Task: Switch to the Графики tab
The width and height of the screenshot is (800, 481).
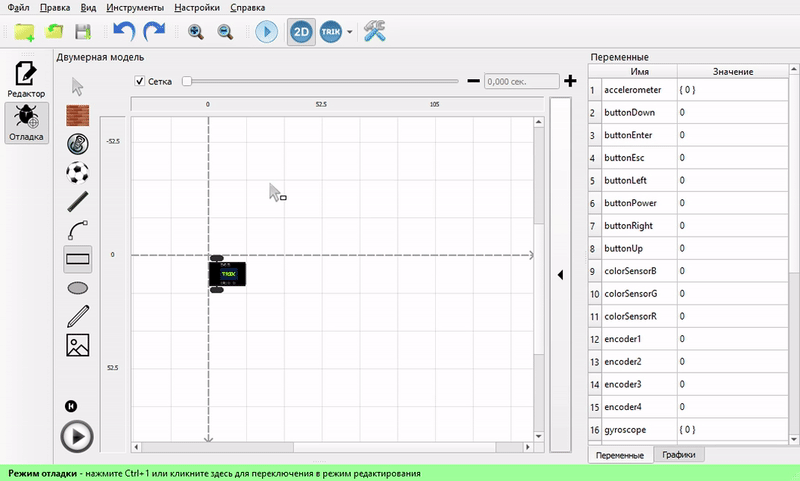Action: coord(679,454)
